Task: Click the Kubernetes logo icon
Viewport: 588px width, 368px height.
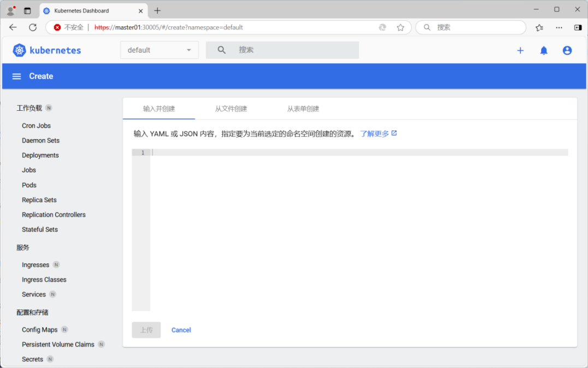Action: (x=19, y=50)
